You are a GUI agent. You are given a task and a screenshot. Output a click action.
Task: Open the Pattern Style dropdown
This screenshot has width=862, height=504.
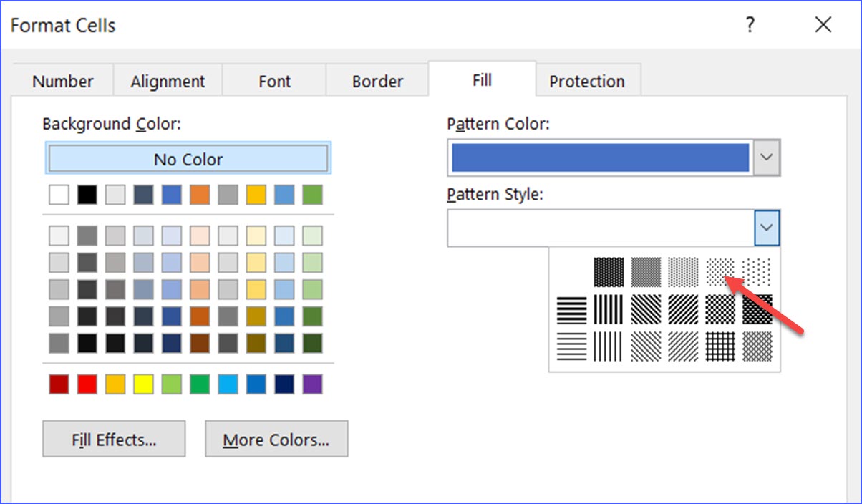tap(766, 227)
